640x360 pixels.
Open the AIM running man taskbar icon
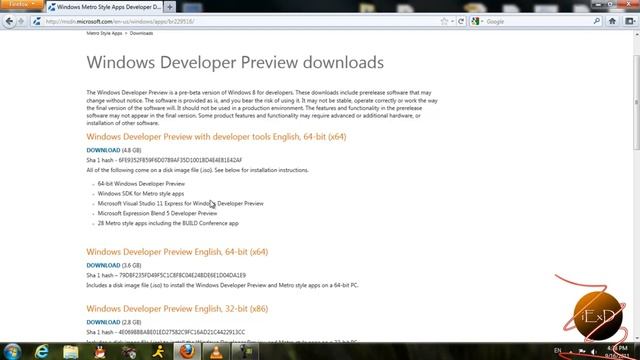click(x=158, y=351)
